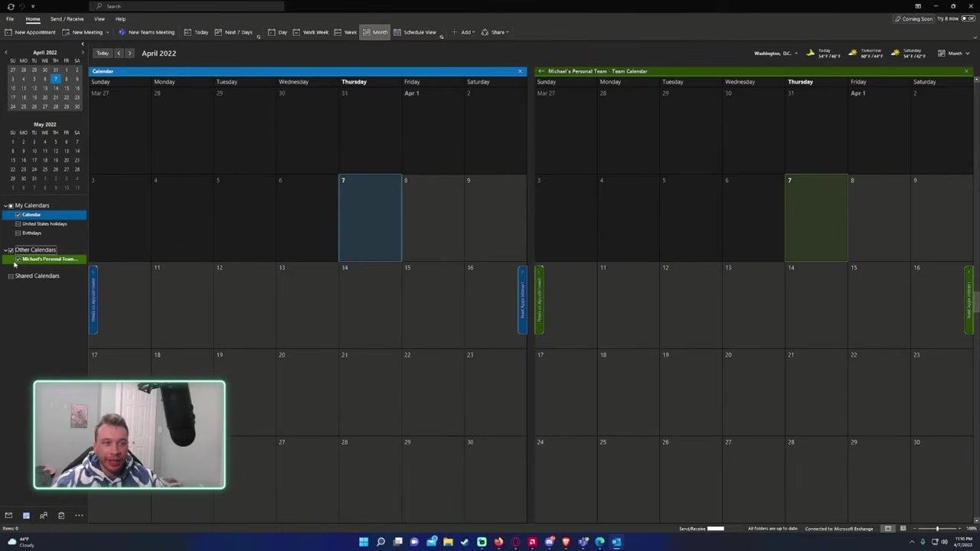This screenshot has width=980, height=551.
Task: Toggle the Other Calendars group checkbox
Action: (x=11, y=249)
